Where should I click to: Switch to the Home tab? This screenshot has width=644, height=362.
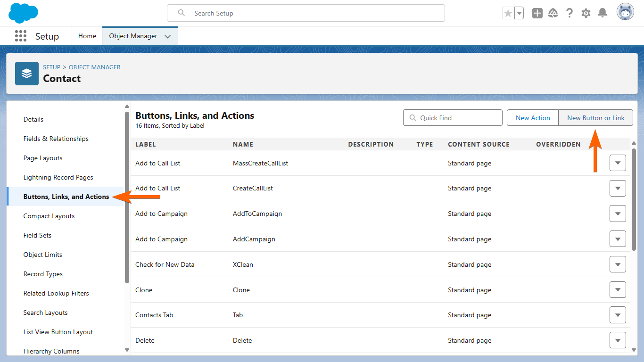click(x=87, y=36)
